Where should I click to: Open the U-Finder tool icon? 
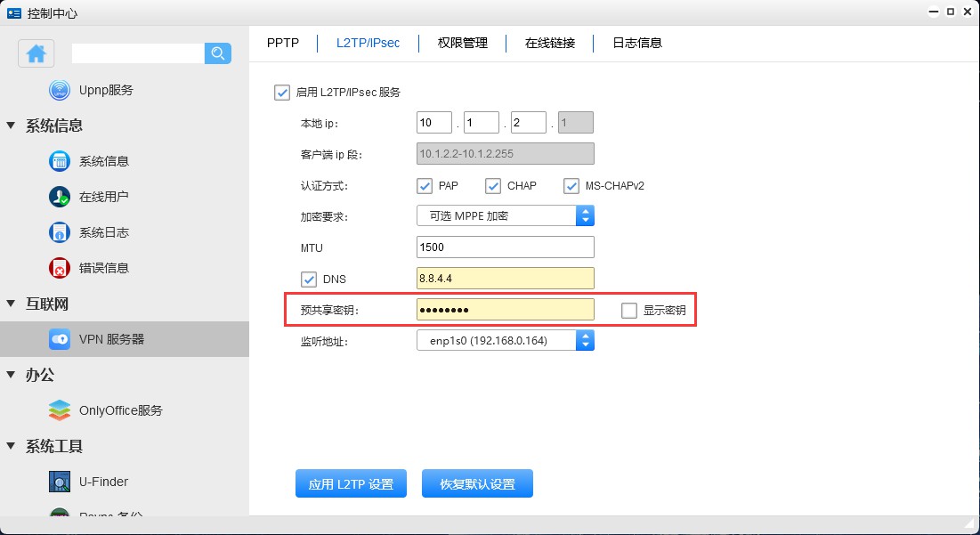59,482
